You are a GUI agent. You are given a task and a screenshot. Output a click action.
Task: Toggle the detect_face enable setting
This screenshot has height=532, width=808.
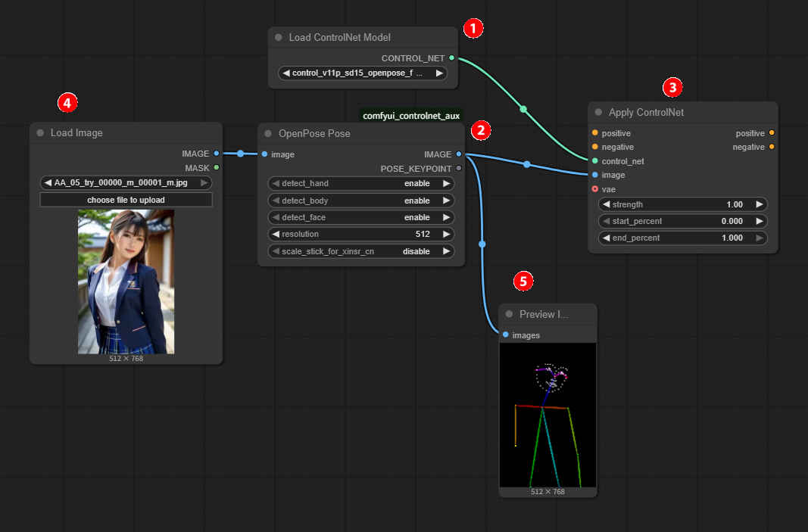(x=361, y=217)
